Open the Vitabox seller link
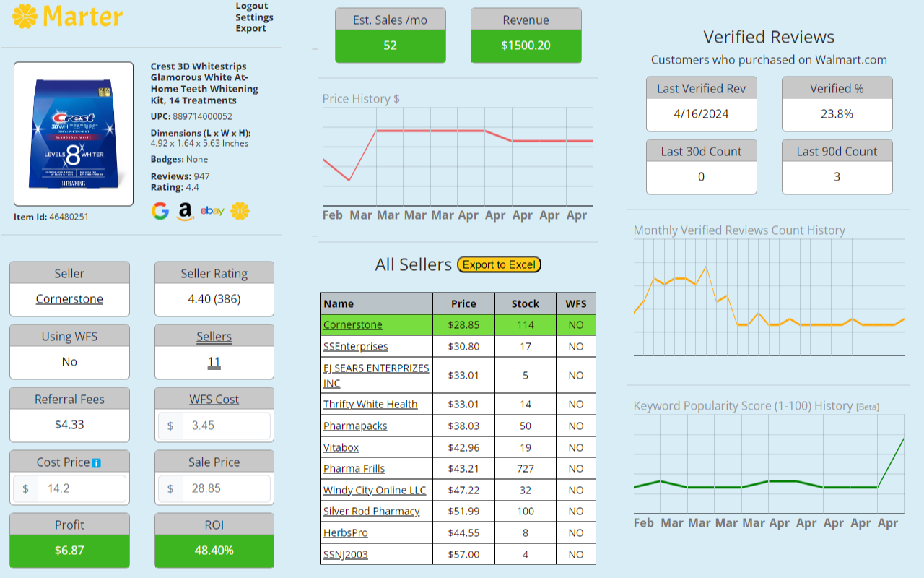This screenshot has width=924, height=578. click(x=341, y=448)
